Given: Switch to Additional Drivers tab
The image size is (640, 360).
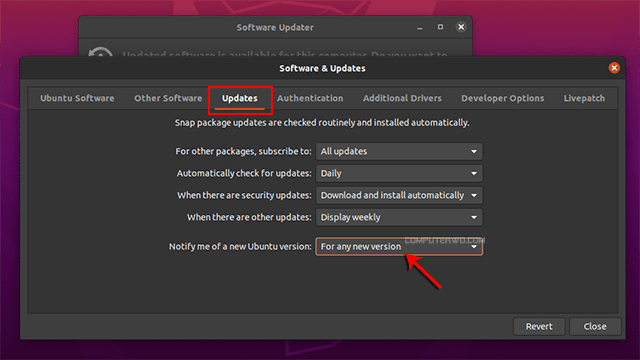Looking at the screenshot, I should click(402, 98).
